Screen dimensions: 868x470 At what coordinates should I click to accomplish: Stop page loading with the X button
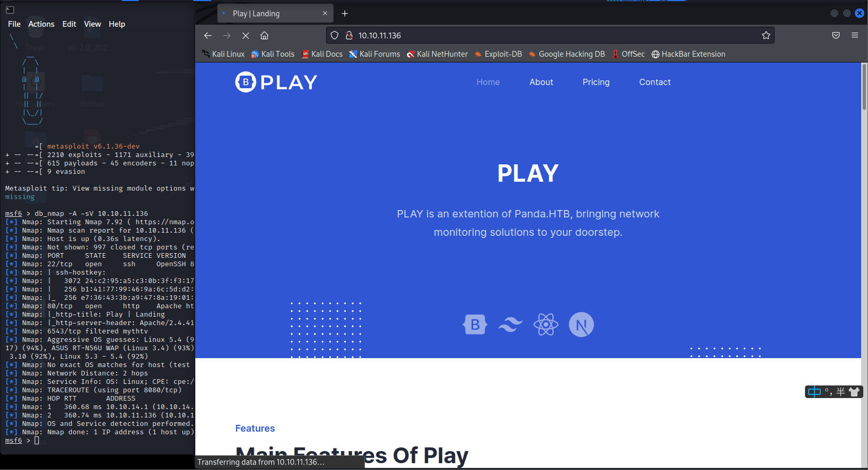point(245,36)
